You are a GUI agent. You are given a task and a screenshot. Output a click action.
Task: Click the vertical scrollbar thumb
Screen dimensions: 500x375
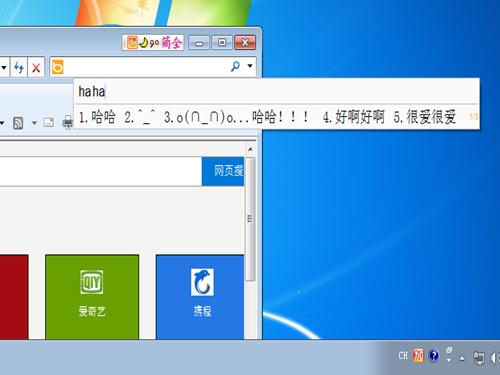tap(250, 219)
